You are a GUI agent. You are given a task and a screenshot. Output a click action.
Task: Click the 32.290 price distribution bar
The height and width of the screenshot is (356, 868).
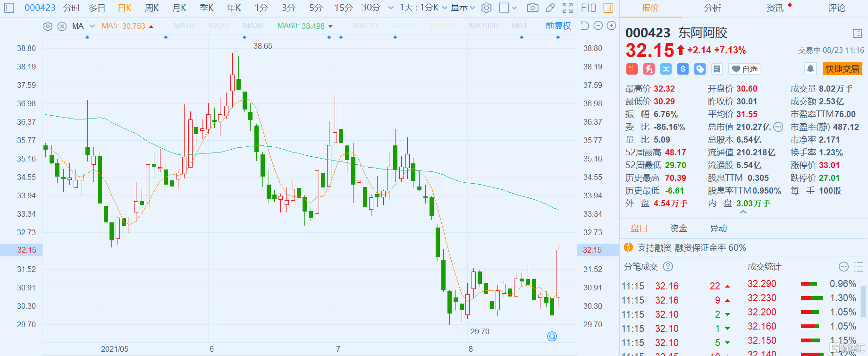click(x=809, y=284)
